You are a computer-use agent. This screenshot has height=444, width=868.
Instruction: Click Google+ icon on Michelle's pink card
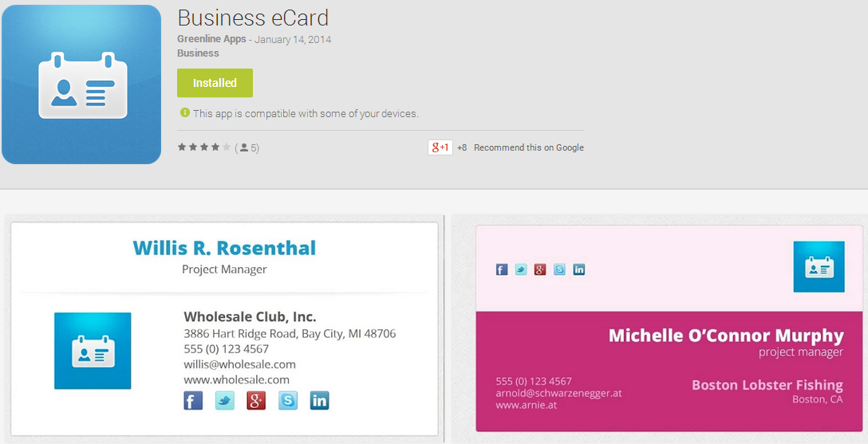coord(540,269)
